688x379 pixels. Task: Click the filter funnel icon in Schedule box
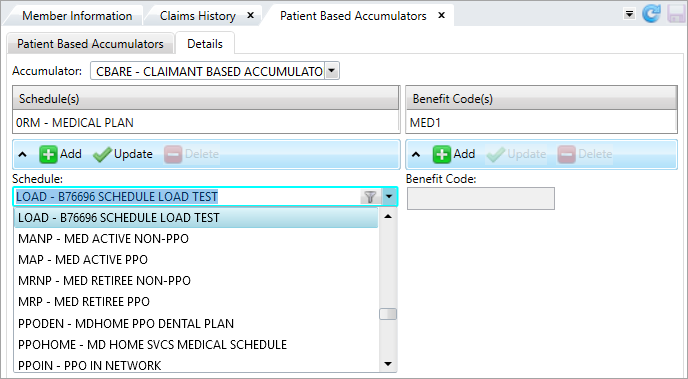pyautogui.click(x=370, y=197)
